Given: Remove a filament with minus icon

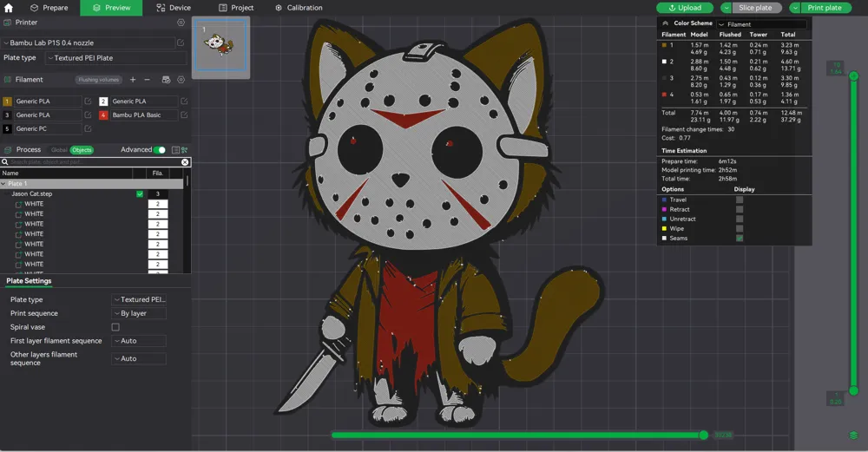Looking at the screenshot, I should 148,80.
